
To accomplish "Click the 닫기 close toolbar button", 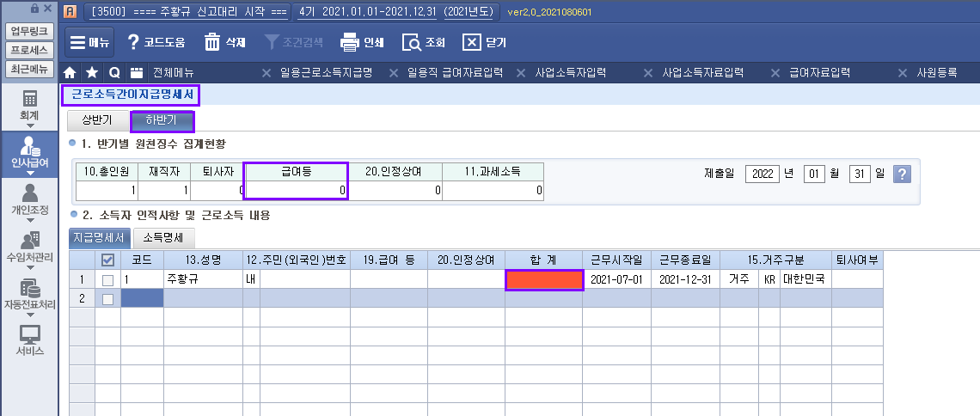I will [484, 42].
